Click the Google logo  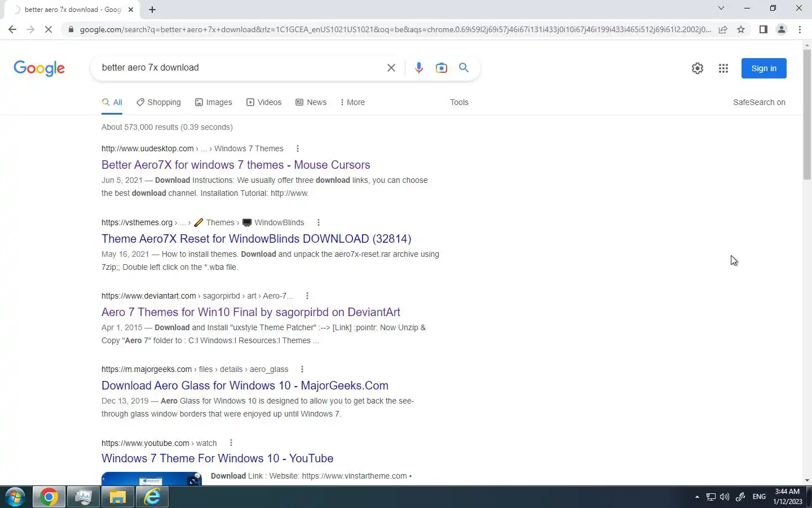click(x=39, y=68)
